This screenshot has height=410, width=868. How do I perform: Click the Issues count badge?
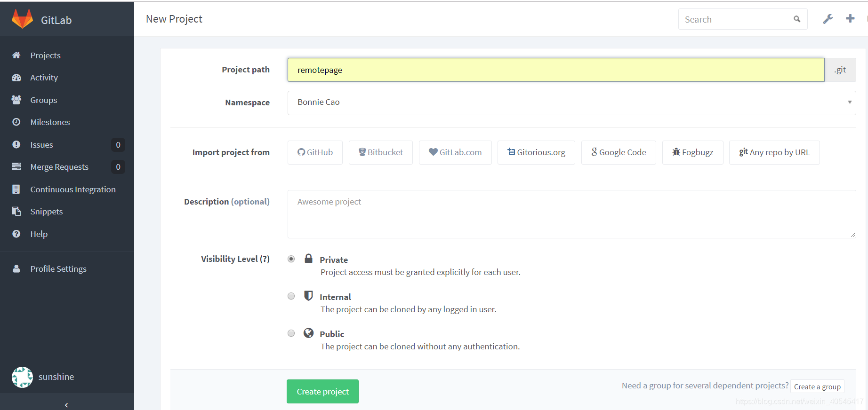[118, 145]
